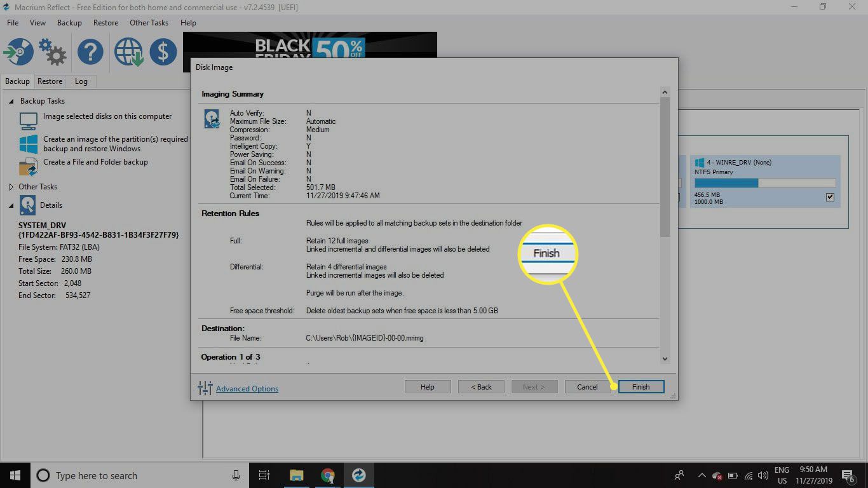
Task: Click the battery tray icon
Action: (x=733, y=475)
